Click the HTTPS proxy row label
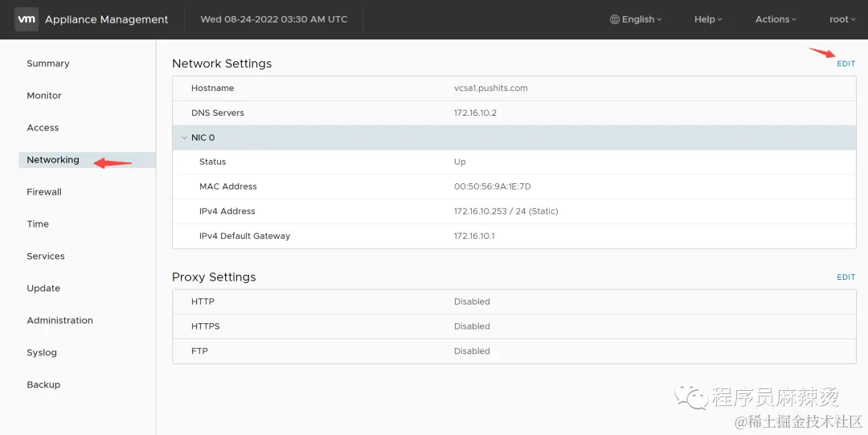The width and height of the screenshot is (868, 435). coord(206,326)
